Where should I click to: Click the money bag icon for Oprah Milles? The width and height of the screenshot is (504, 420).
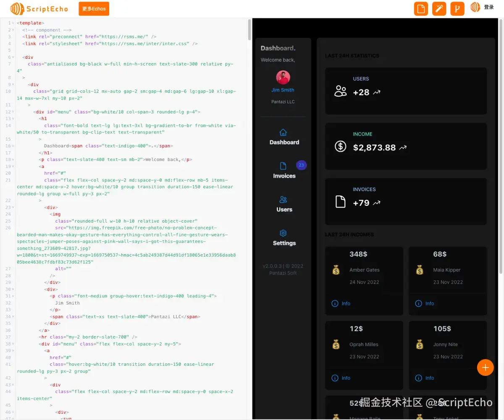click(x=336, y=345)
